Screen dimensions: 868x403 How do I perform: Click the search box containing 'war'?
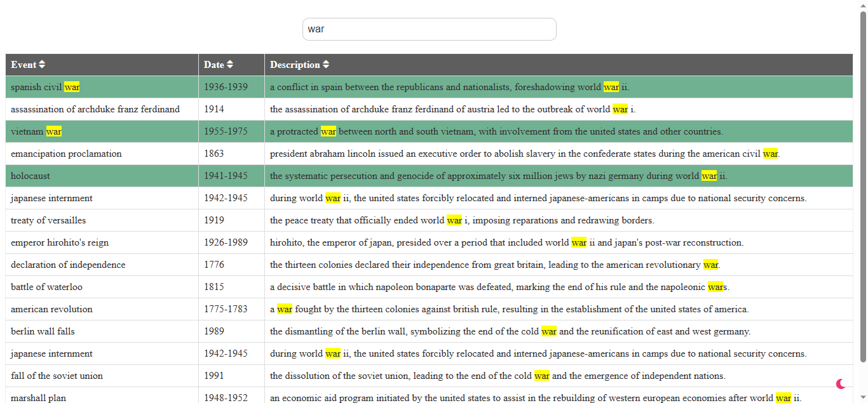(x=430, y=29)
